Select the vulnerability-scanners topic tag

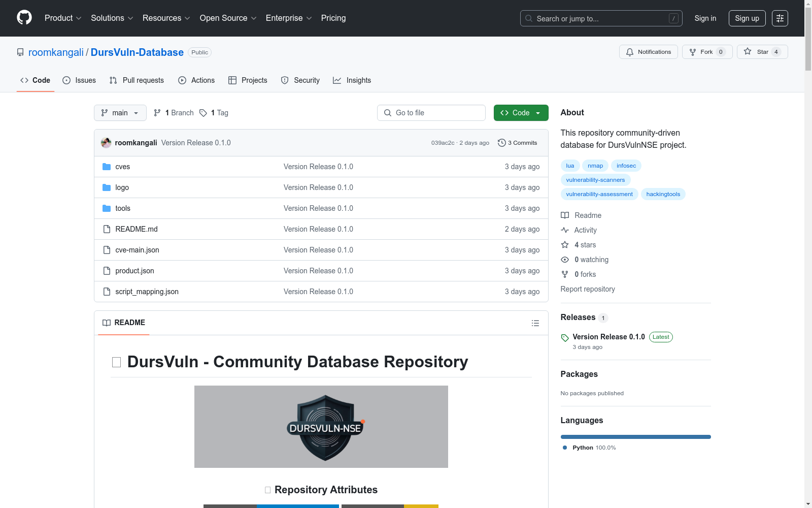(x=595, y=180)
